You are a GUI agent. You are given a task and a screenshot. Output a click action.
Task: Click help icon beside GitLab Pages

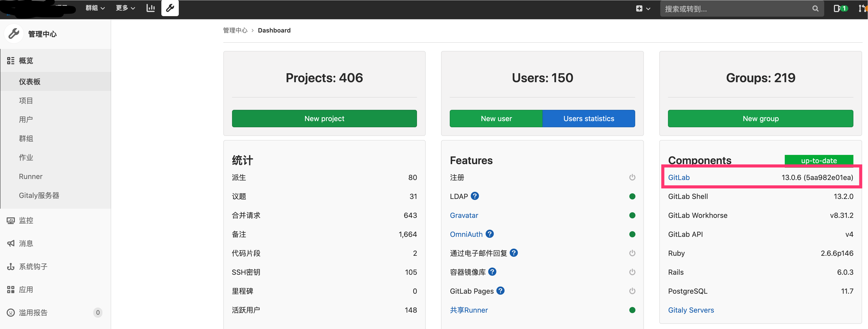point(500,291)
